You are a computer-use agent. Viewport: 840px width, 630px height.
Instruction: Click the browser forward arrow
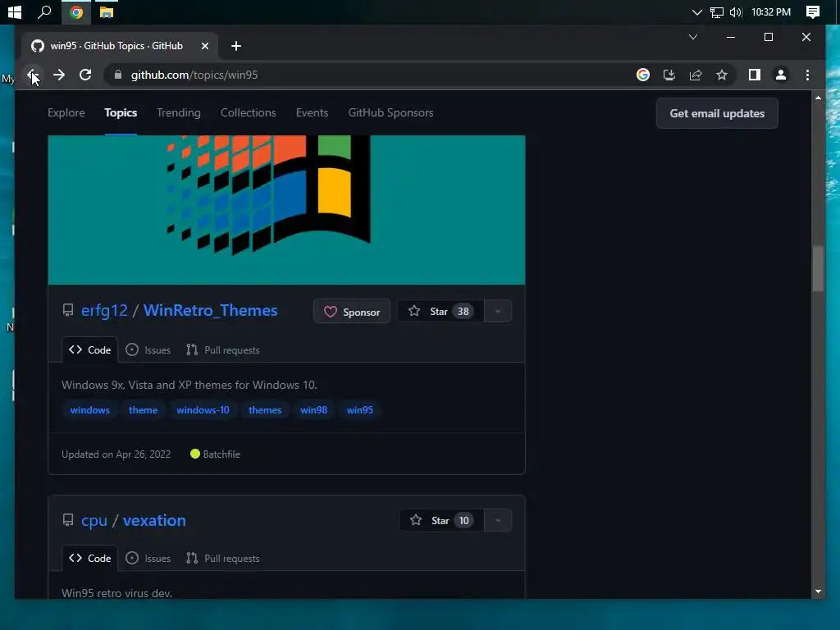tap(59, 75)
